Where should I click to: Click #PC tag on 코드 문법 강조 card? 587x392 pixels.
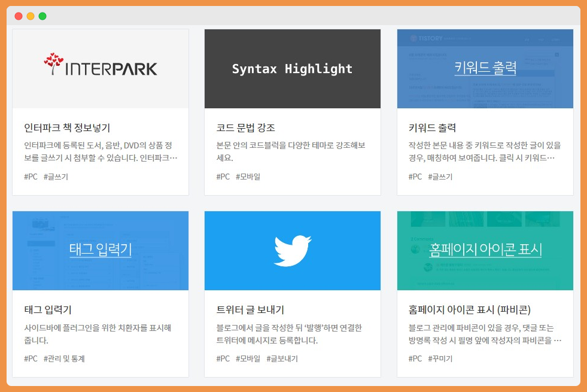223,177
